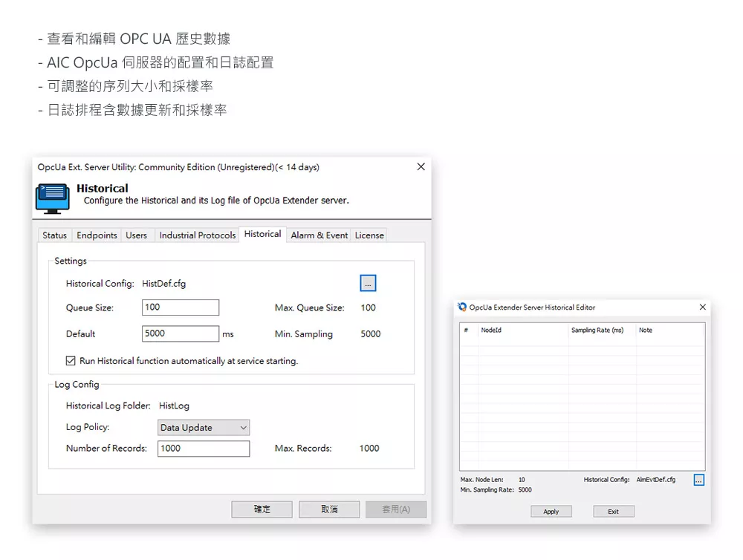This screenshot has height=560, width=743.
Task: Switch to the Status tab
Action: pos(54,235)
